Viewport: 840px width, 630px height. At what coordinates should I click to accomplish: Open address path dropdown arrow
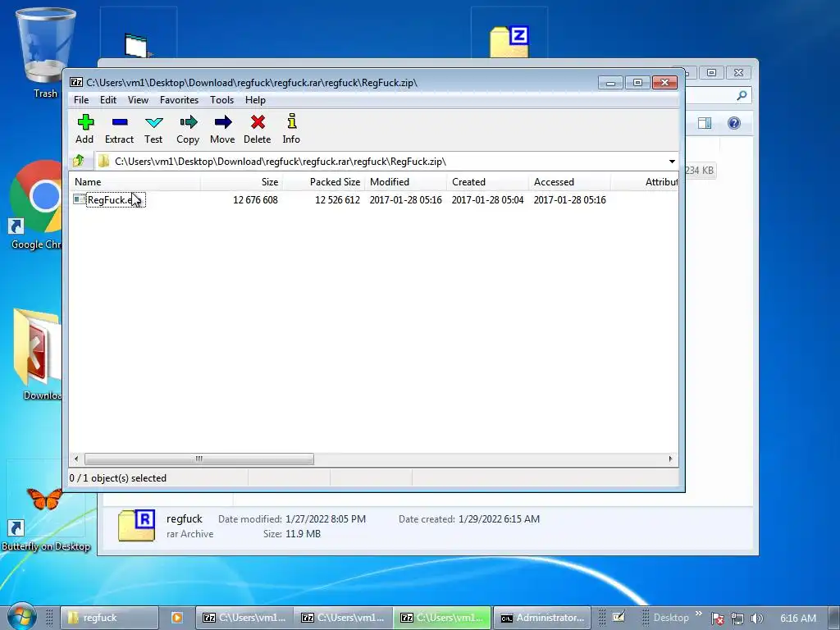click(672, 162)
